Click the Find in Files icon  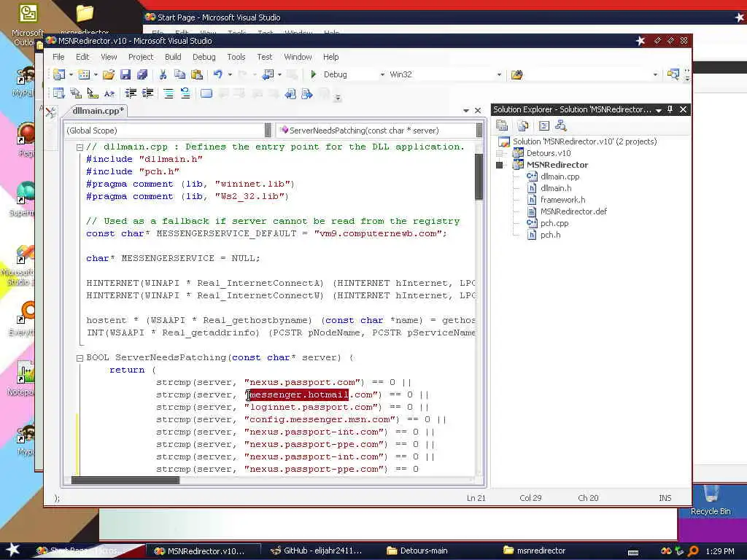click(x=517, y=74)
